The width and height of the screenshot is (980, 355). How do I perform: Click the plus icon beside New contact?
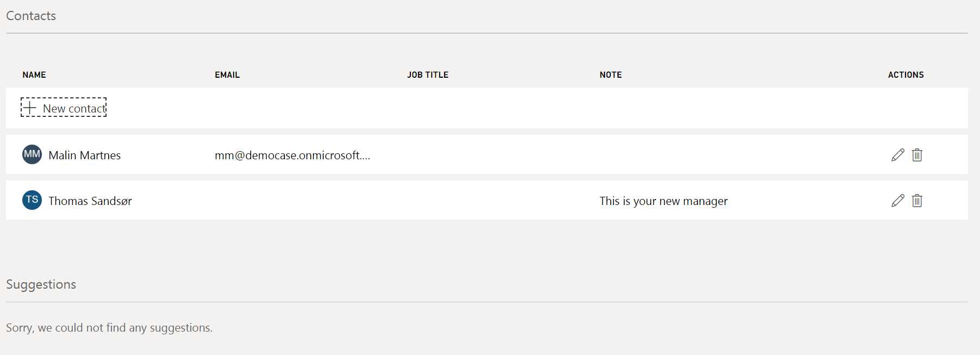tap(29, 108)
